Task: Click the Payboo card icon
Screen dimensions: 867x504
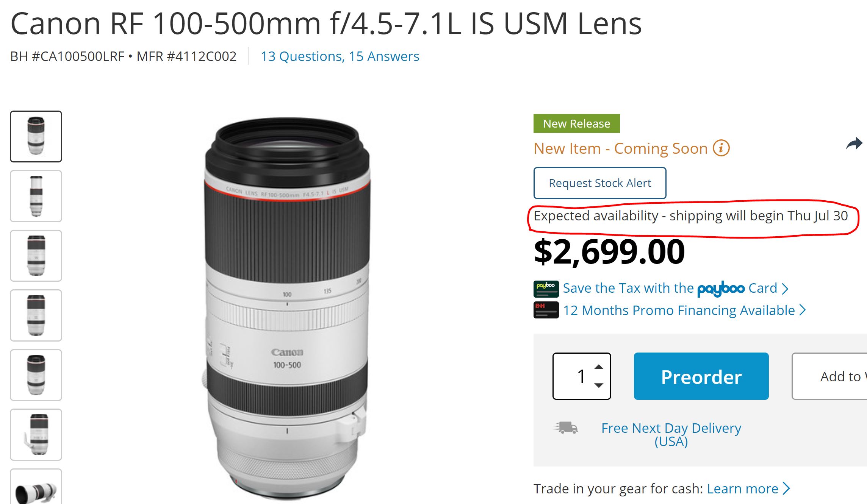Action: point(546,289)
